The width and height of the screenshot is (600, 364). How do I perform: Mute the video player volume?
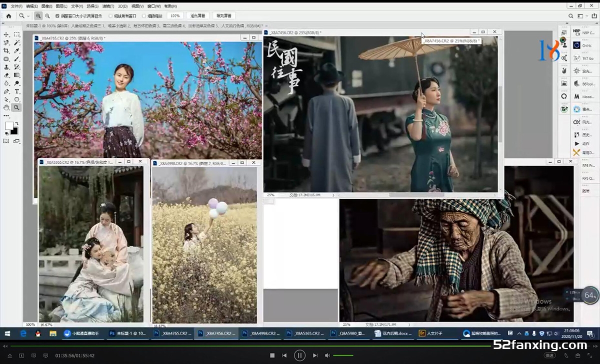pos(327,356)
